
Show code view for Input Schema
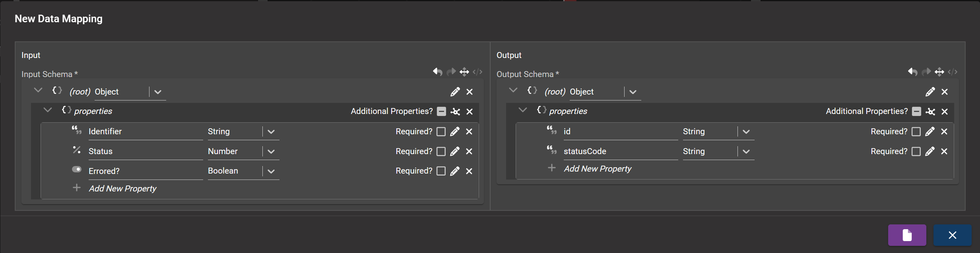coord(477,72)
